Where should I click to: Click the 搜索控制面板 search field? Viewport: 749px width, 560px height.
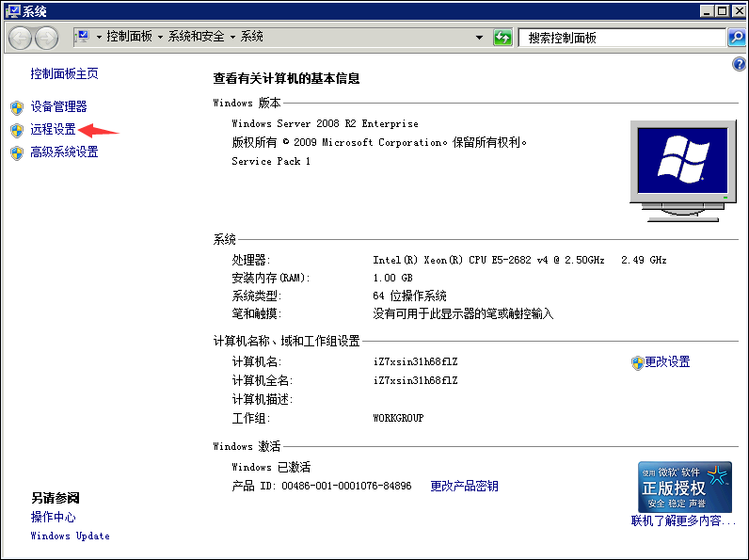622,38
